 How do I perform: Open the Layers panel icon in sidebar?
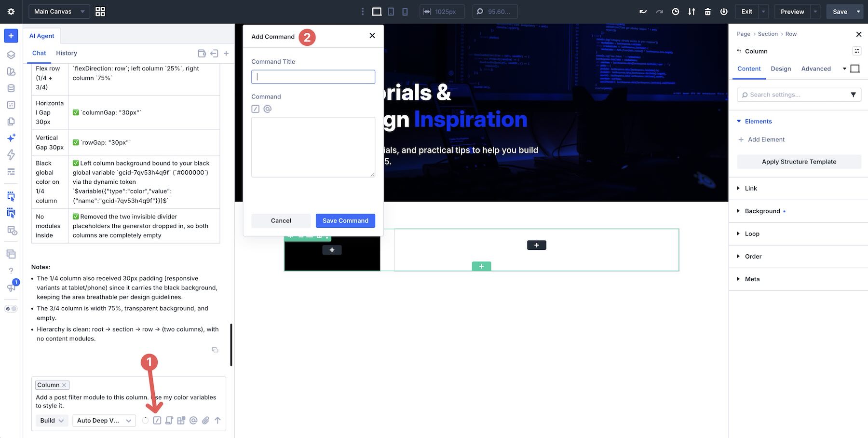tap(11, 55)
